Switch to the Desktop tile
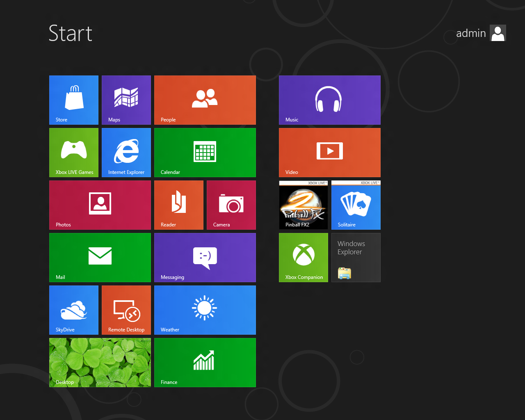This screenshot has width=525, height=420. [100, 363]
